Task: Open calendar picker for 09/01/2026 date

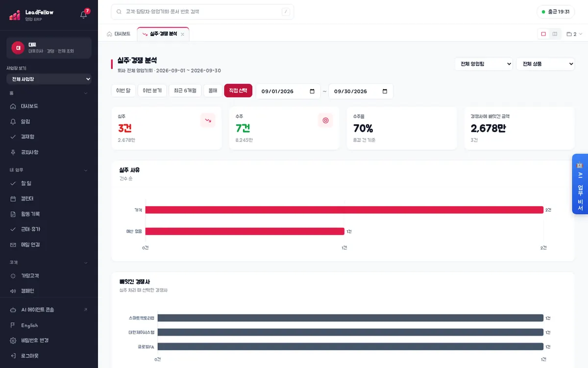Action: [x=313, y=91]
